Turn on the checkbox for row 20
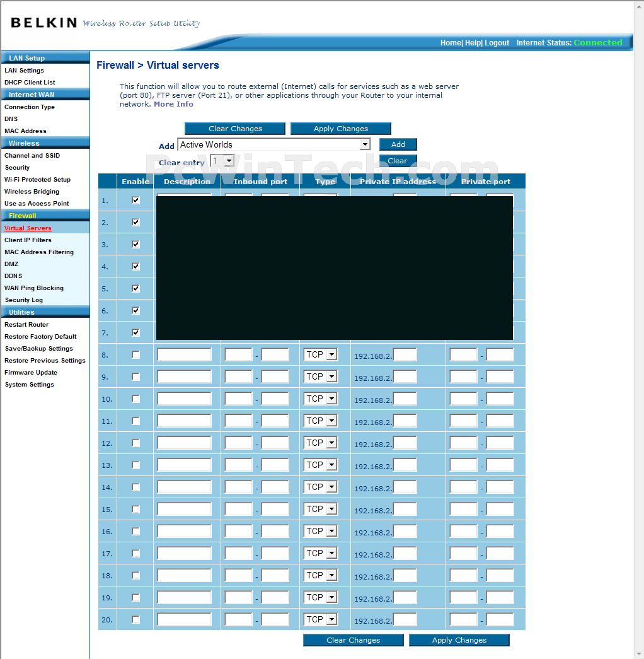644x659 pixels. pyautogui.click(x=135, y=619)
